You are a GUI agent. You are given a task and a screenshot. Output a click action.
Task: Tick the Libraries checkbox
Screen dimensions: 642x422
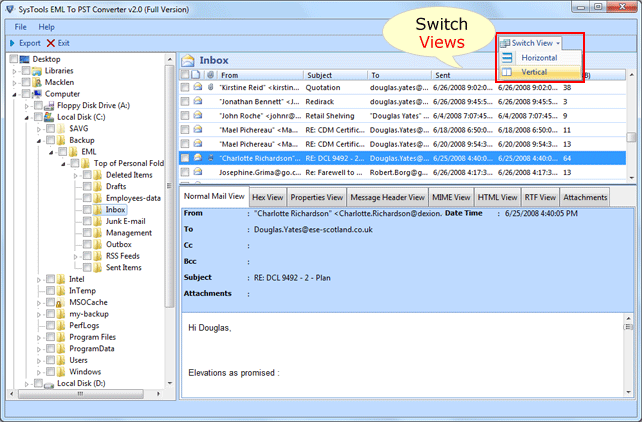26,70
